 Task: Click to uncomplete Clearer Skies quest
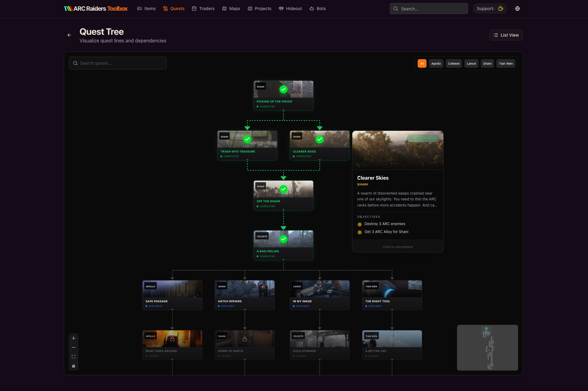point(397,247)
